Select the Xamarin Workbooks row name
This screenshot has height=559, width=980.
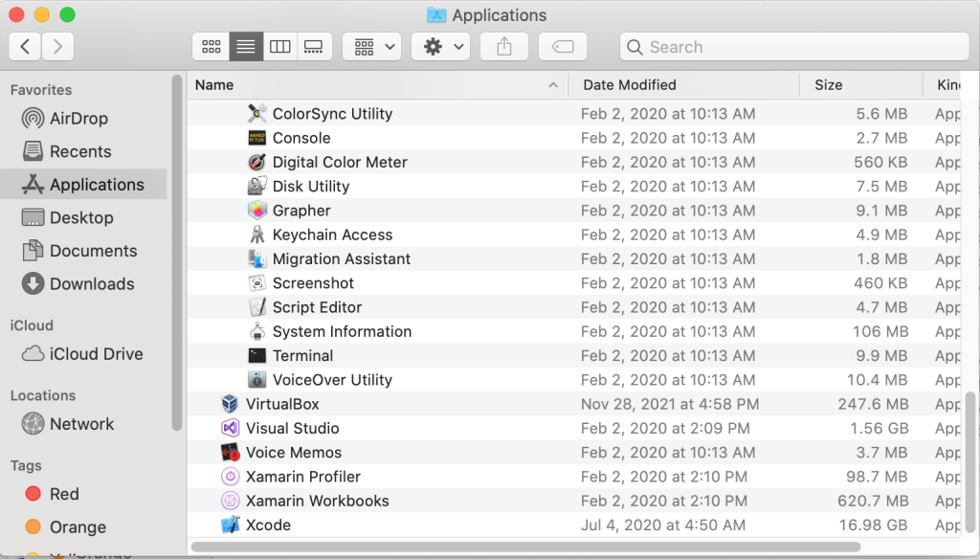tap(318, 501)
